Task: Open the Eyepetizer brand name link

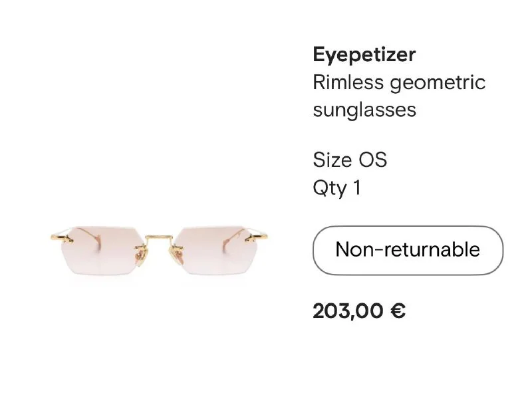Action: (x=364, y=54)
